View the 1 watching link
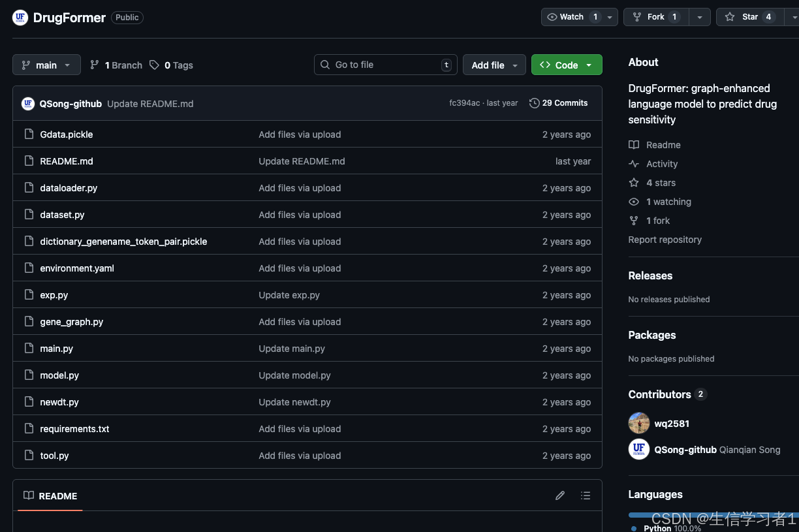This screenshot has height=532, width=799. pyautogui.click(x=660, y=202)
